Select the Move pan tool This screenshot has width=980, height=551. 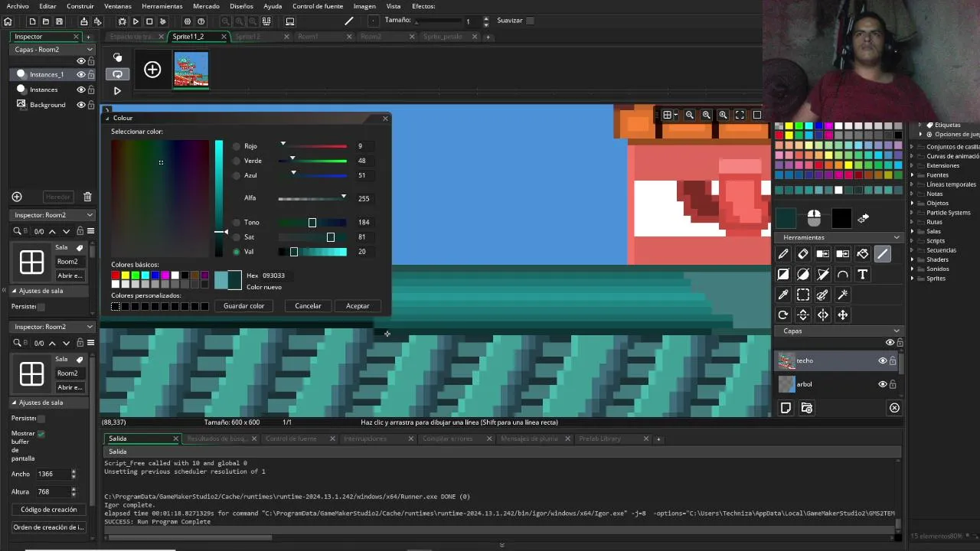point(843,315)
